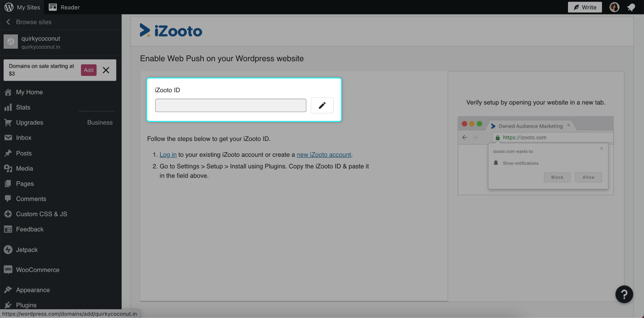Click the Plugins plug icon

pyautogui.click(x=8, y=305)
